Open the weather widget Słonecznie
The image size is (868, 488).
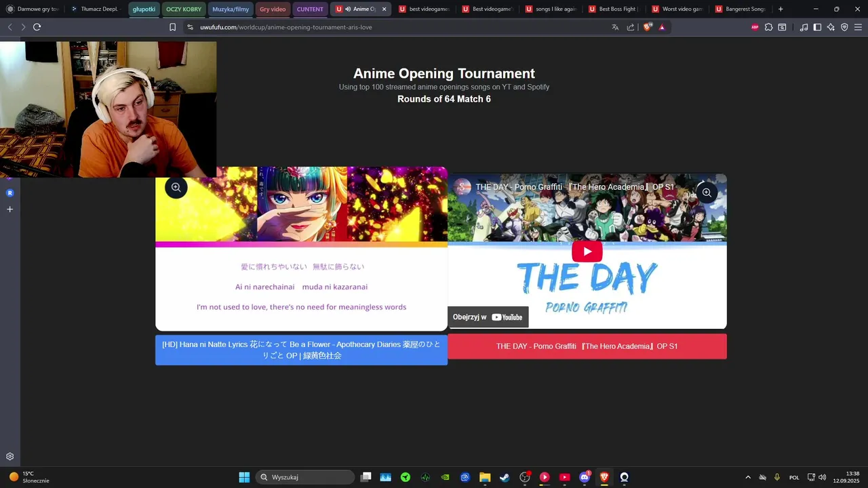[28, 477]
